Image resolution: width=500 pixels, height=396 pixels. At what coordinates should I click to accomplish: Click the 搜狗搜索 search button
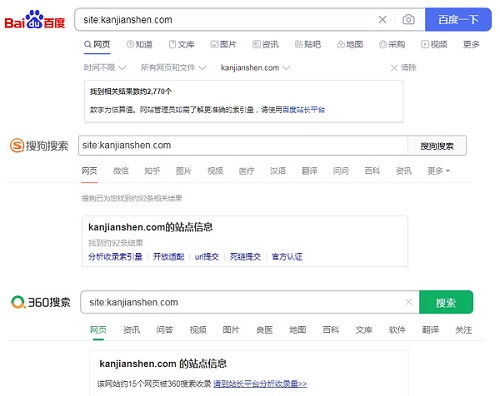tap(437, 146)
